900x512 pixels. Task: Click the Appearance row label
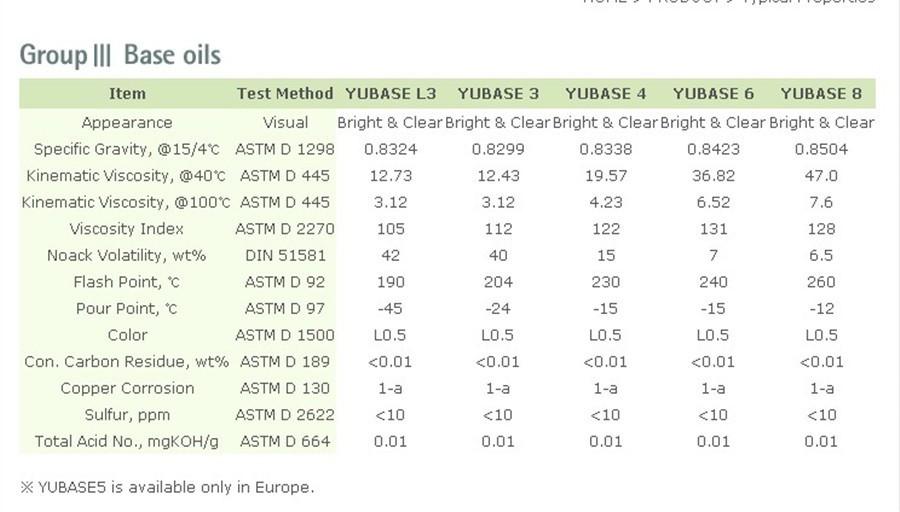pos(127,122)
